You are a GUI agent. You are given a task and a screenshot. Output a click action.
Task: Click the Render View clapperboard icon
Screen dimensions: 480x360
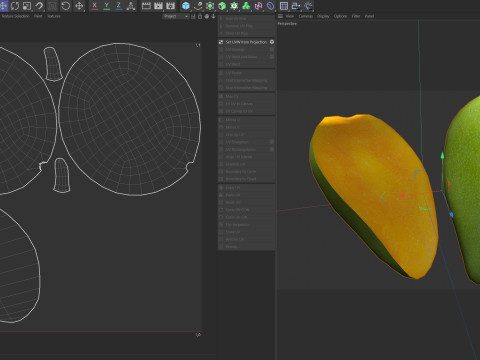point(146,6)
